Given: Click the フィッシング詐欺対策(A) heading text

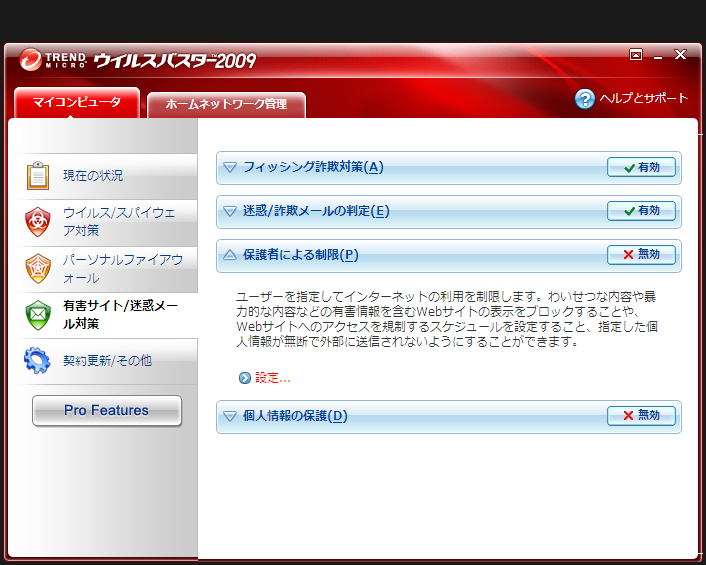Looking at the screenshot, I should [x=313, y=167].
